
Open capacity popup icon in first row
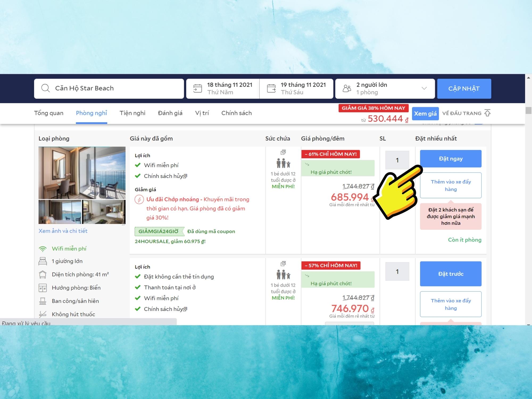pos(283,152)
